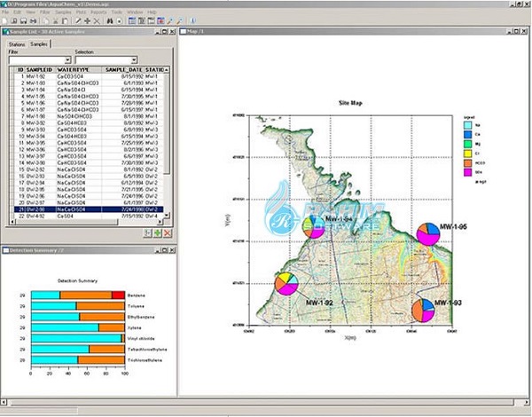Click the red delete sample button below list
The height and width of the screenshot is (417, 532).
coord(167,232)
